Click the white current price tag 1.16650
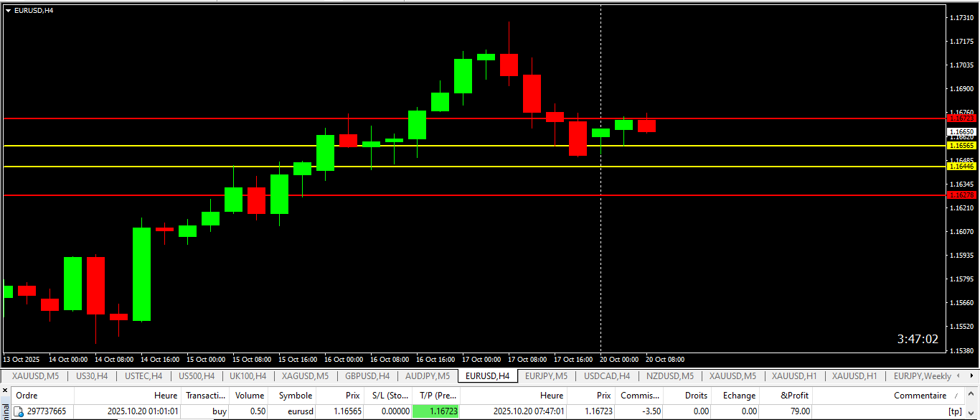 tap(961, 132)
